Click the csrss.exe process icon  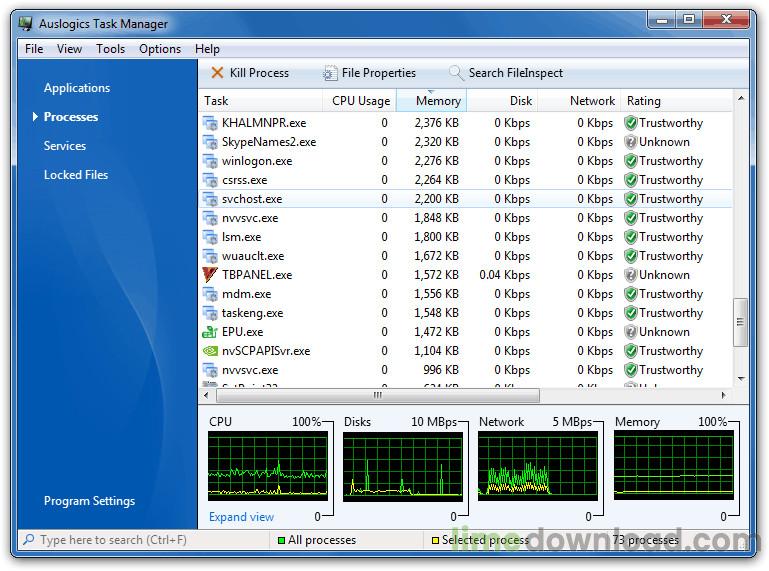(x=210, y=180)
